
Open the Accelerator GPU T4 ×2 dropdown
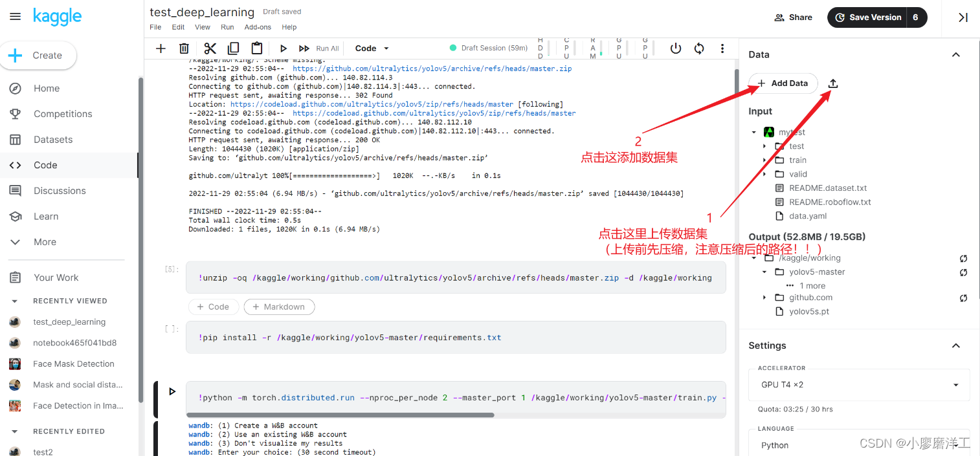tap(860, 385)
